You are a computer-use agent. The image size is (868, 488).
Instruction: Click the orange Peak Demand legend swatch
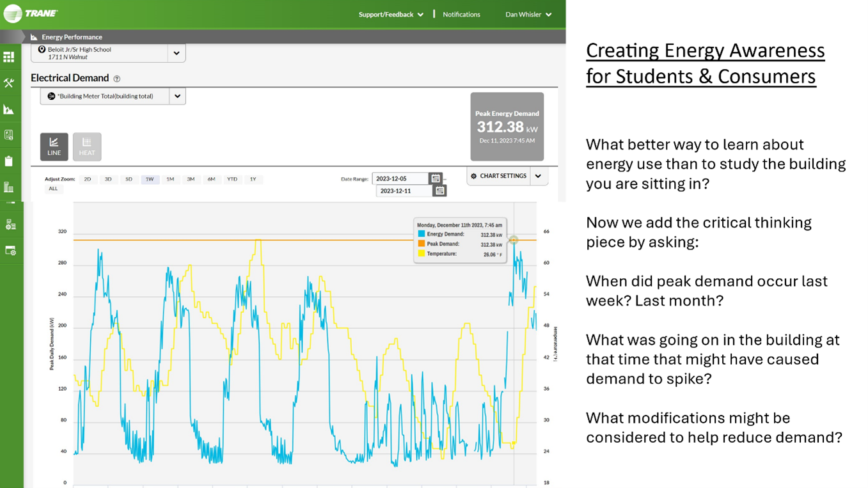422,244
